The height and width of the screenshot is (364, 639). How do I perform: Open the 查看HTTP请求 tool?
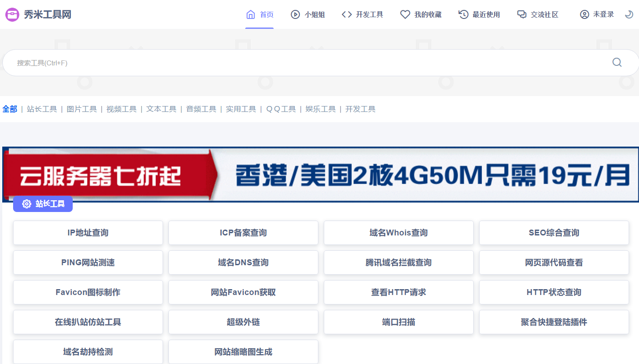[399, 292]
